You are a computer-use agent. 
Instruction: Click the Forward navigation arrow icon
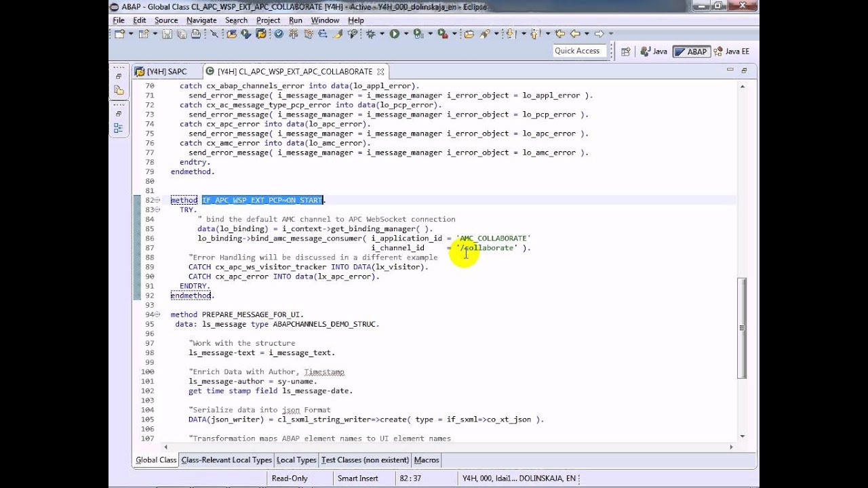pos(599,34)
